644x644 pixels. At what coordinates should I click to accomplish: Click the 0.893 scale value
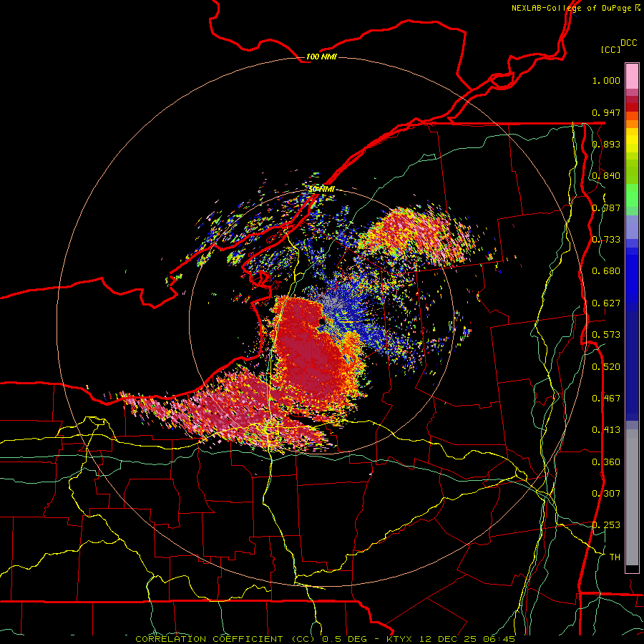click(x=606, y=144)
